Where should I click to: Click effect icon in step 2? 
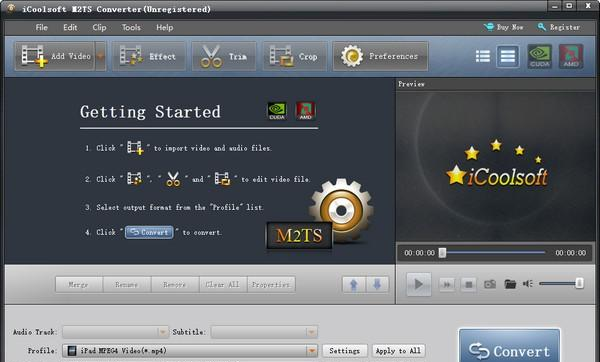pos(134,178)
